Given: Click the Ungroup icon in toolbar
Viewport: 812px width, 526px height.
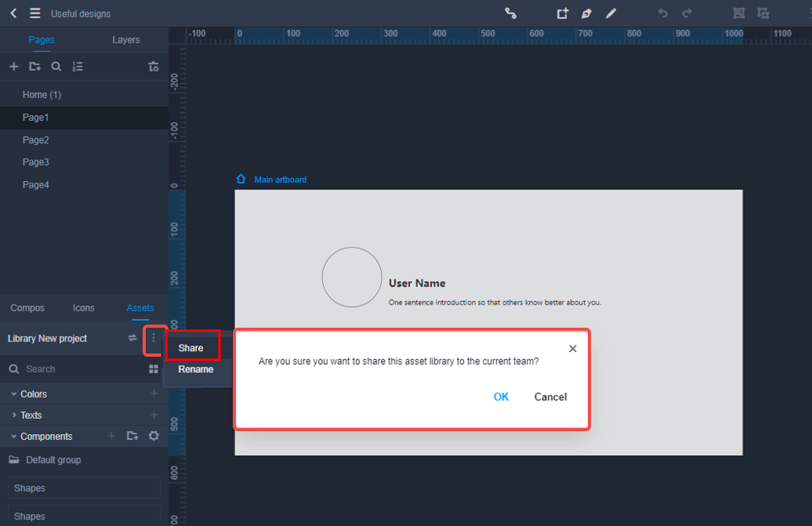Looking at the screenshot, I should 763,14.
